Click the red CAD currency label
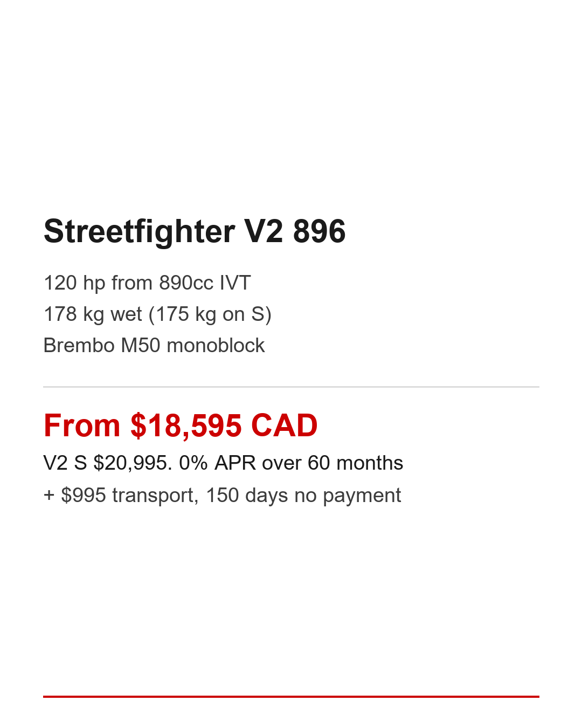The width and height of the screenshot is (582, 728). 284,425
